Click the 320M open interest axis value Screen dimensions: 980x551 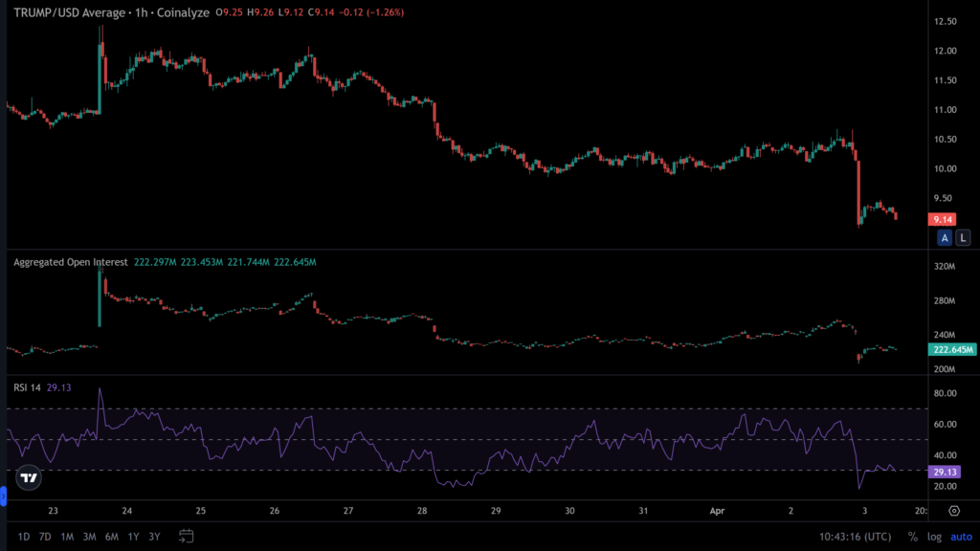point(945,267)
